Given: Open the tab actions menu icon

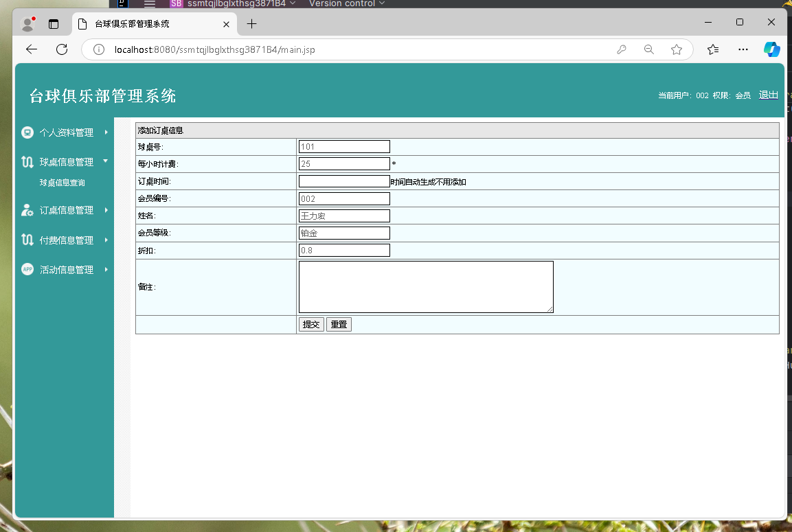Looking at the screenshot, I should [54, 24].
